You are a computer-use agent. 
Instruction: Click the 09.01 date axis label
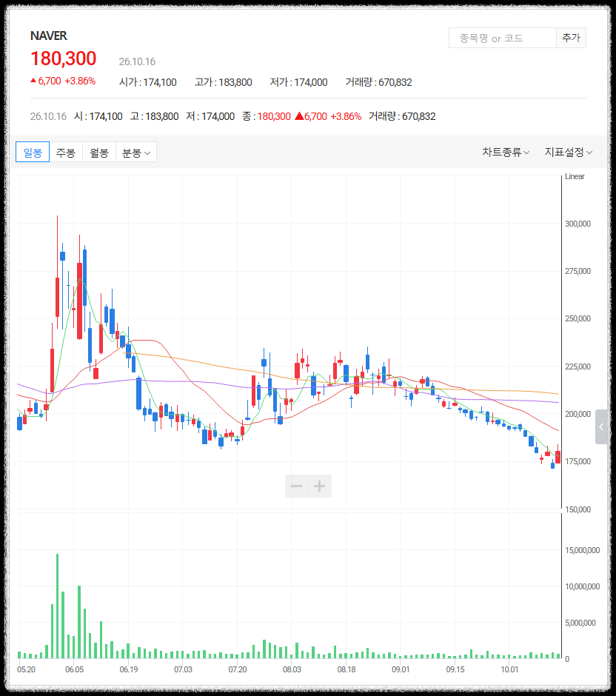pos(401,669)
